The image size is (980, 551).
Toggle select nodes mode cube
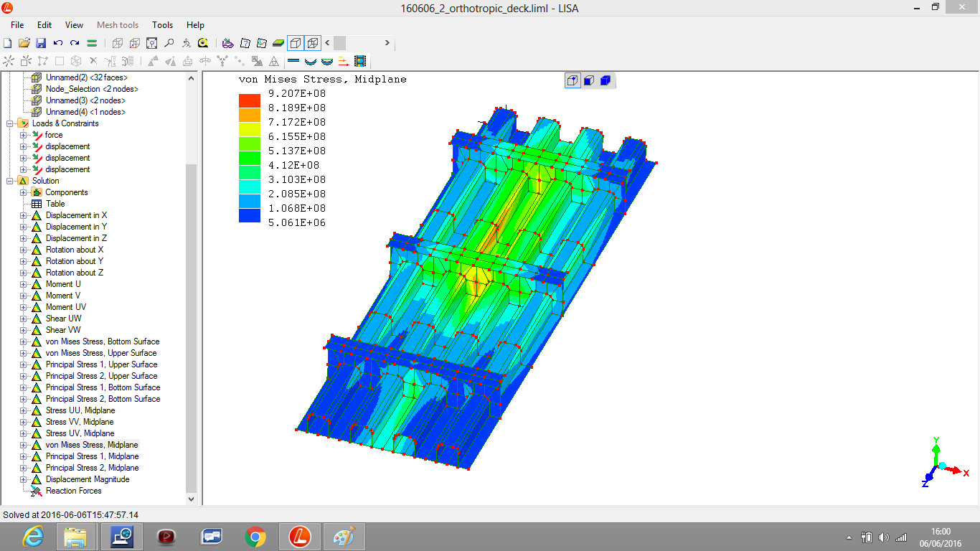(573, 80)
